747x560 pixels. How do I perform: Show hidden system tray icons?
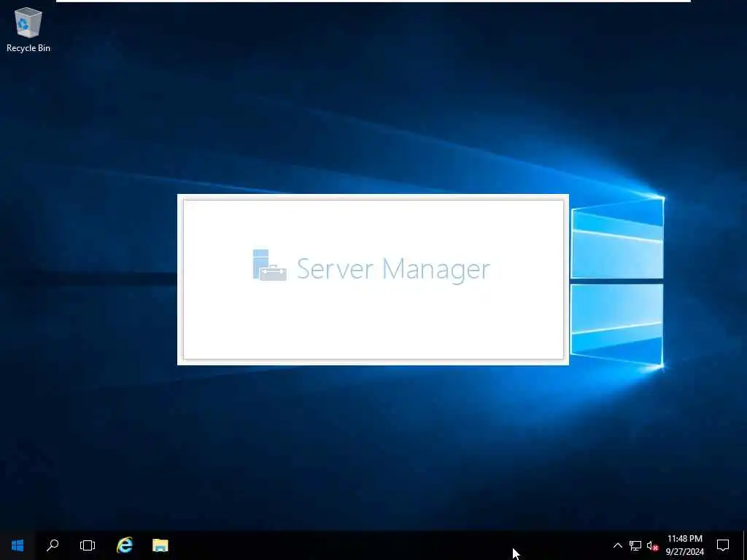point(617,545)
